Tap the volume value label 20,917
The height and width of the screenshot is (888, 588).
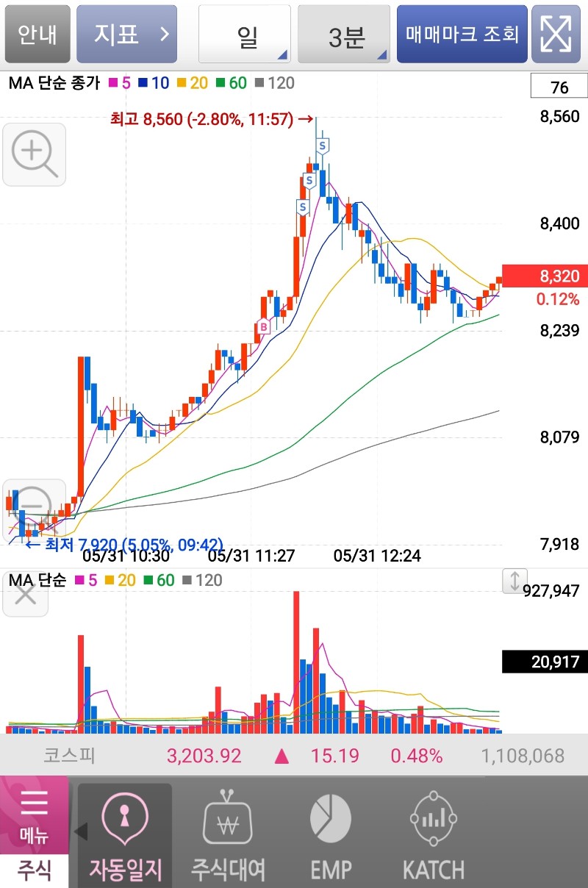tap(545, 662)
